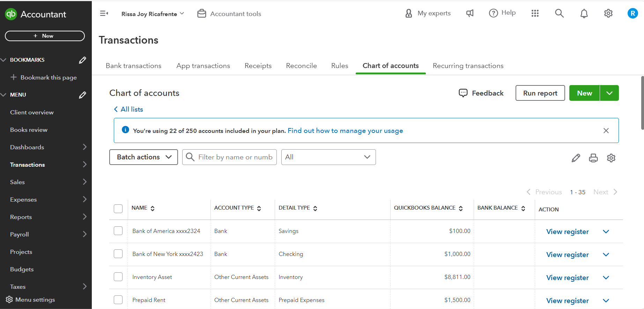
Task: Switch to Bank transactions tab
Action: tap(134, 66)
